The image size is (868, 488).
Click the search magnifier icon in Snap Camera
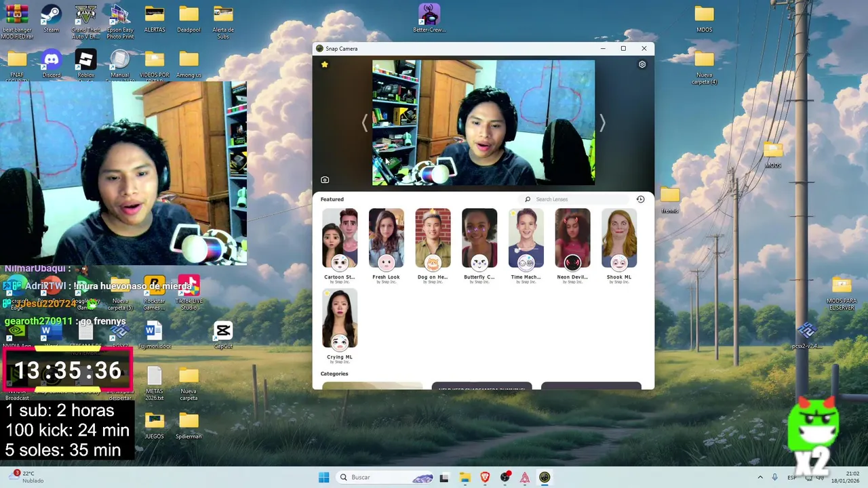click(x=528, y=199)
